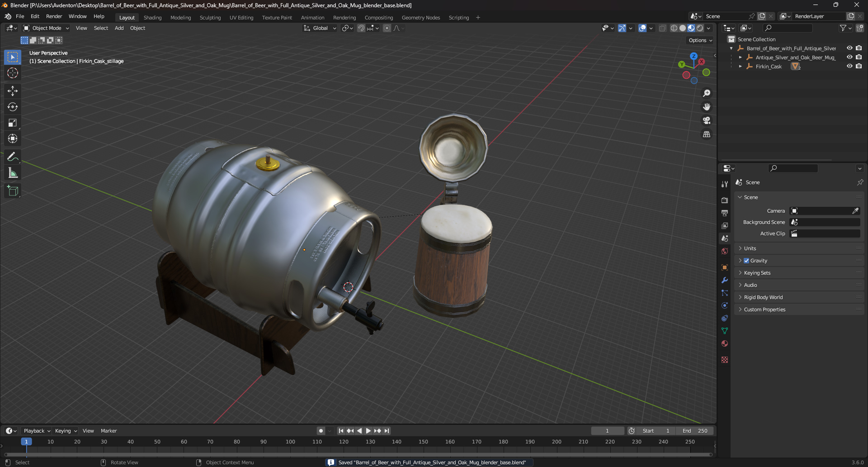
Task: Open the Output properties tab
Action: click(725, 213)
